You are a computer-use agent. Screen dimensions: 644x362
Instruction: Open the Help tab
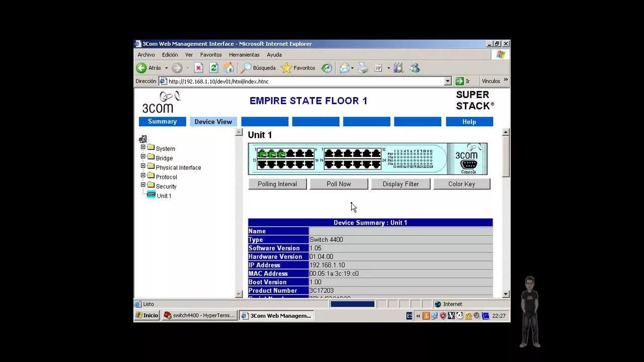pos(469,122)
